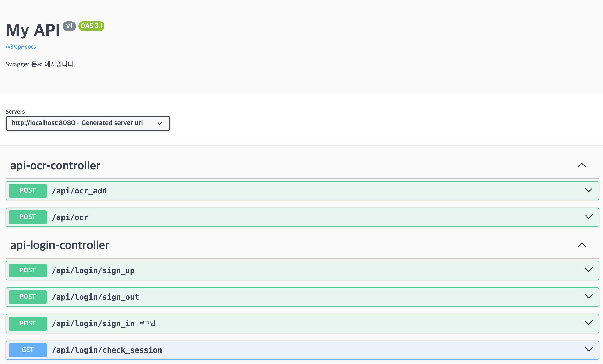Open the Servers dropdown
Viewport: 603px width, 364px height.
click(88, 123)
